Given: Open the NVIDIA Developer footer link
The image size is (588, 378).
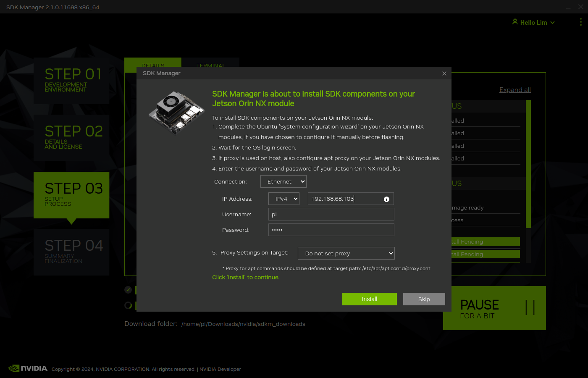Looking at the screenshot, I should click(x=220, y=369).
